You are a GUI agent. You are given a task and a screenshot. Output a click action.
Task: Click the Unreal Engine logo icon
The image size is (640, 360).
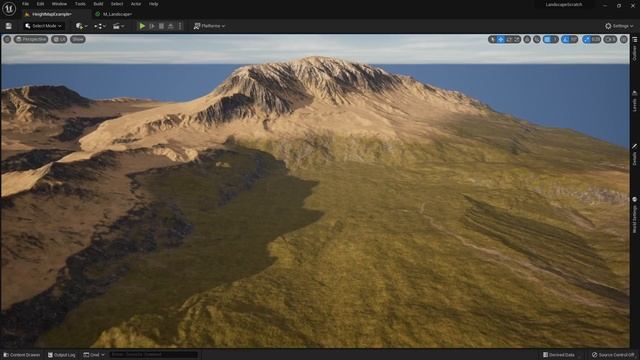9,8
